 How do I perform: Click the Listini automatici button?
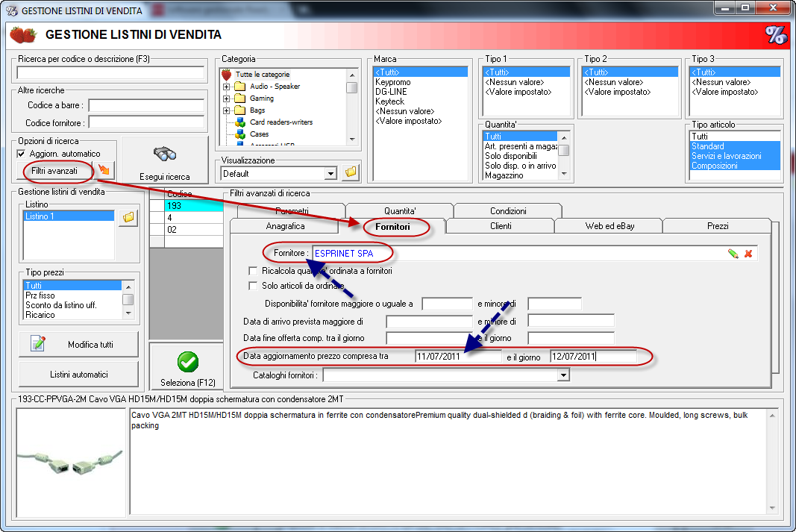pyautogui.click(x=78, y=374)
